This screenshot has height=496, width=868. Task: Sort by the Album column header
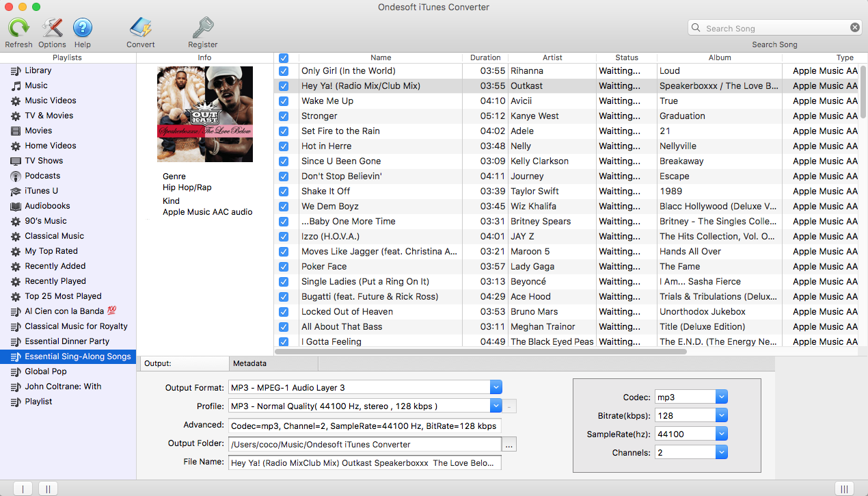[720, 58]
